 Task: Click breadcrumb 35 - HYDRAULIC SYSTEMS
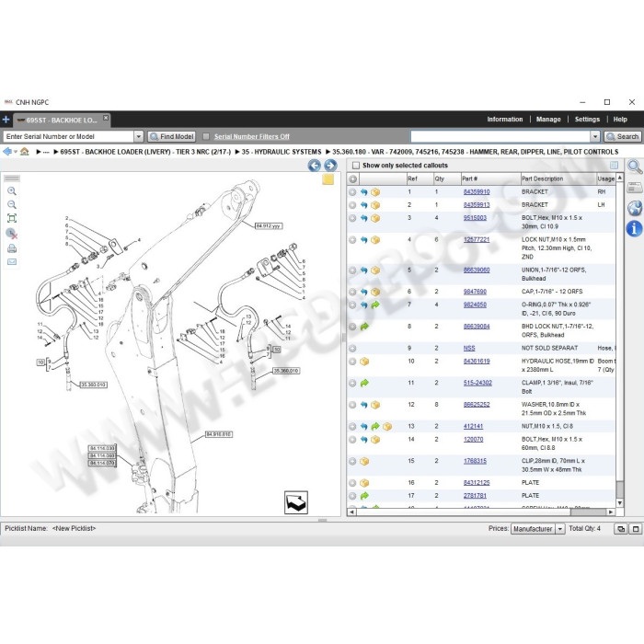point(282,152)
